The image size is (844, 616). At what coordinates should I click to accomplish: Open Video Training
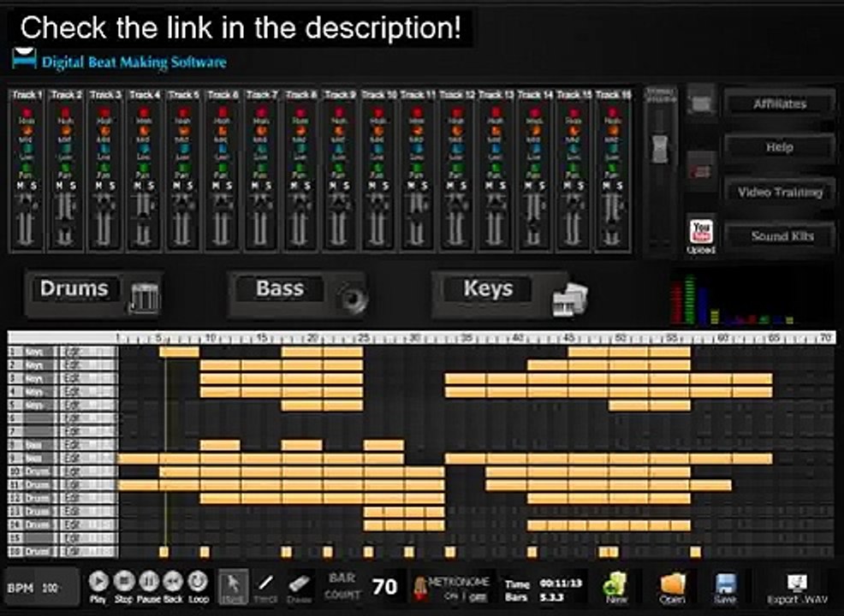780,192
